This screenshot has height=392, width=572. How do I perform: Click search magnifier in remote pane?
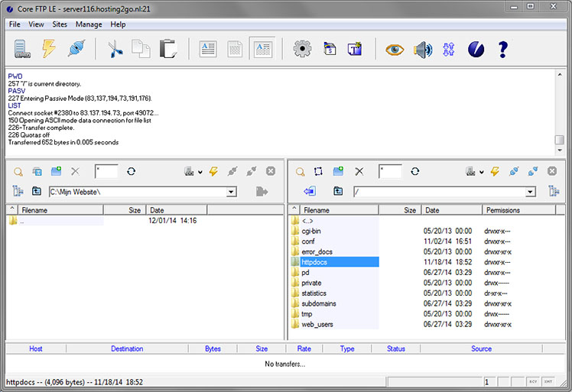tap(301, 172)
